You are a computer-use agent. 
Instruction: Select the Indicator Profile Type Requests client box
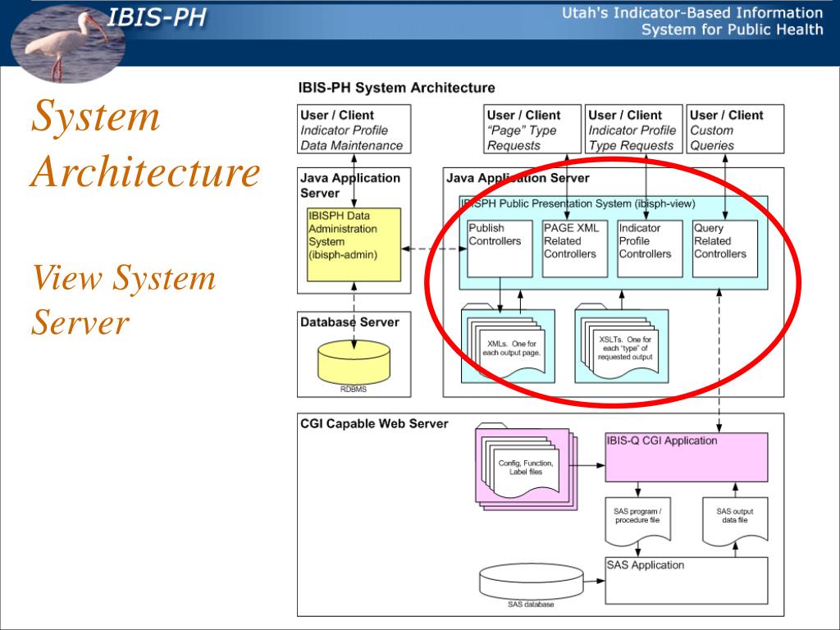[634, 129]
